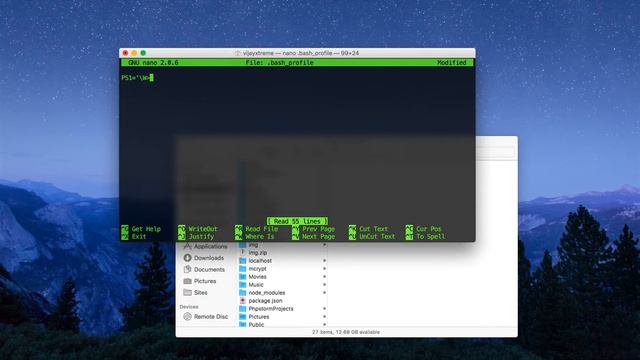Select the img.zip archive file icon
The image size is (640, 360).
242,253
